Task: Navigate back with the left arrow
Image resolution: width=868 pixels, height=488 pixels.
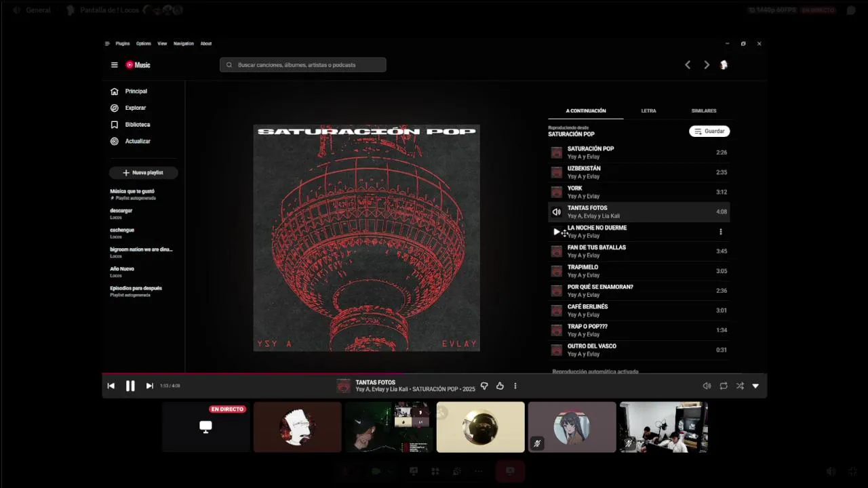Action: [688, 65]
